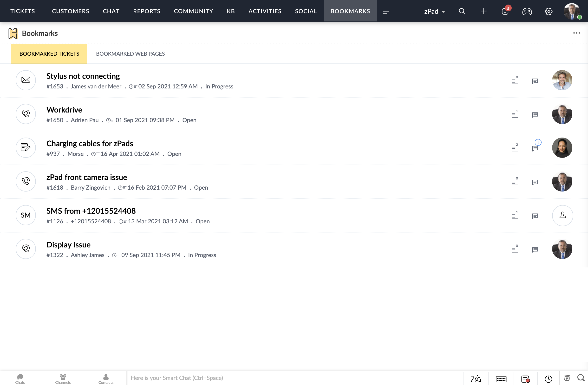This screenshot has height=385, width=588.
Task: Open the Display Issue ticket
Action: tap(68, 245)
